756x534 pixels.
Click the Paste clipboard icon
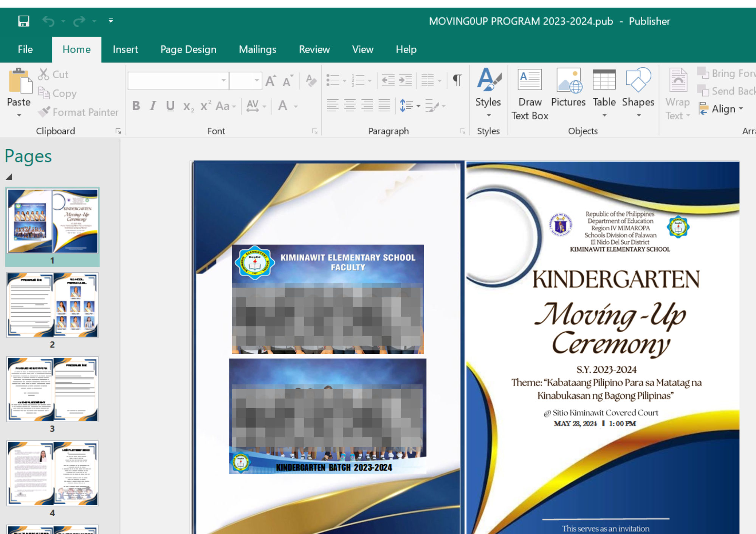(x=20, y=81)
